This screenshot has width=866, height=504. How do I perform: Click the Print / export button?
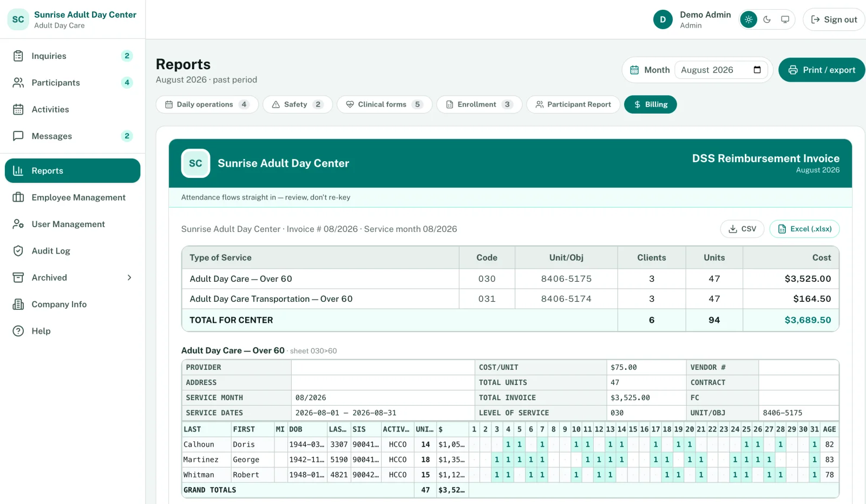click(x=822, y=70)
